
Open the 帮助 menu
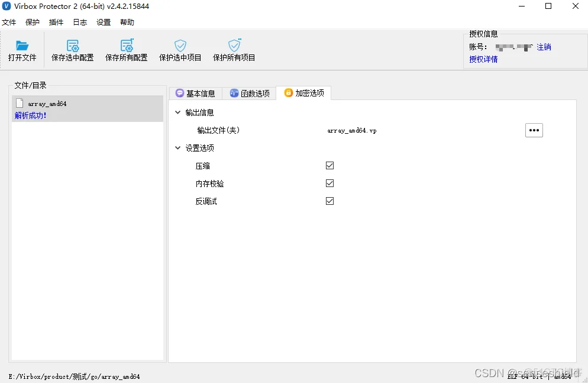[x=127, y=22]
